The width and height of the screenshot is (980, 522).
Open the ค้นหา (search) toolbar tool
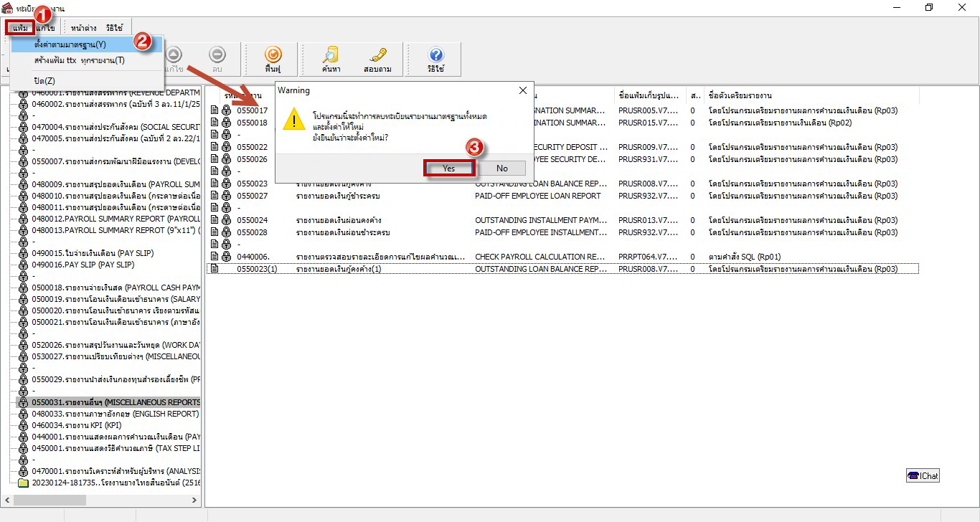click(x=331, y=56)
